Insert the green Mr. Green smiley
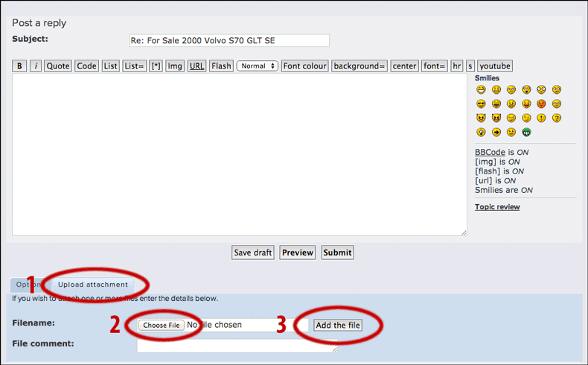The width and height of the screenshot is (588, 365). coord(526,133)
